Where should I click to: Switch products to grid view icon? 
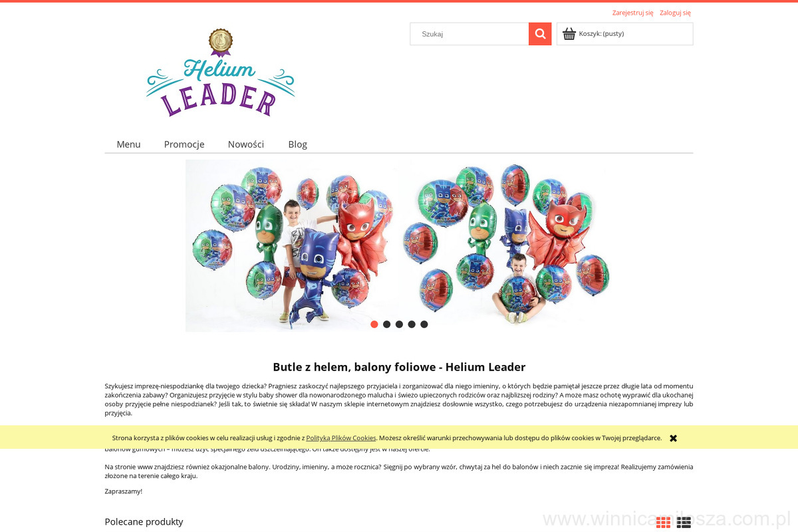click(663, 523)
